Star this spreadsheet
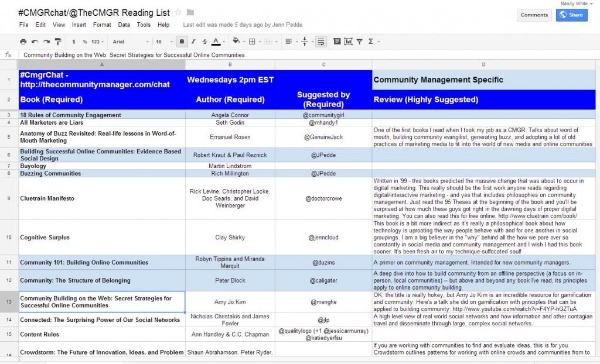The image size is (600, 364). (178, 12)
